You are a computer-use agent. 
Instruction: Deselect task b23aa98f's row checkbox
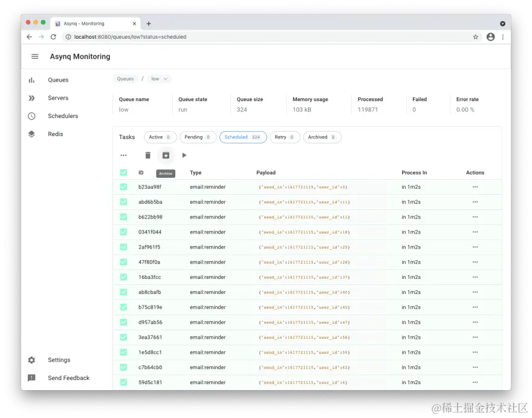[x=124, y=187]
